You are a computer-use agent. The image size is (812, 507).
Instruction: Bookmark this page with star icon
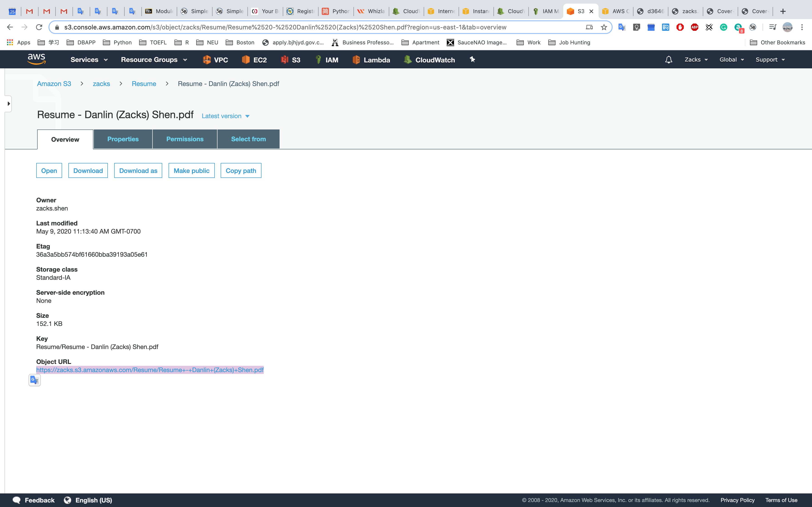(604, 27)
